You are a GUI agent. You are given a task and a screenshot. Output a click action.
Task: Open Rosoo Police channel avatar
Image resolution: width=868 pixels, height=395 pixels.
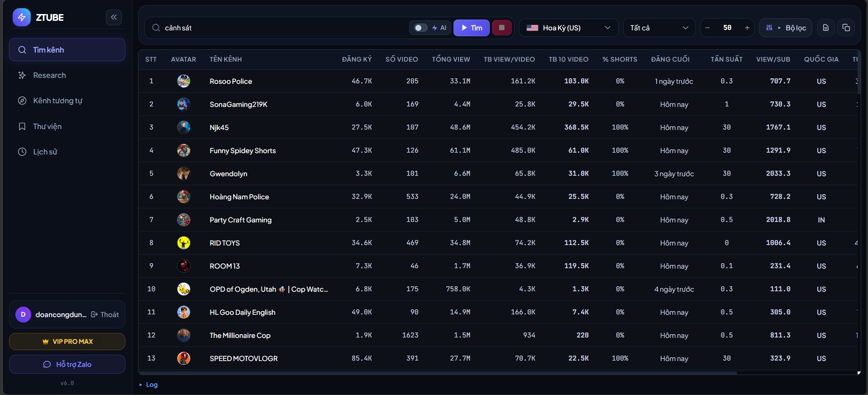[x=183, y=81]
